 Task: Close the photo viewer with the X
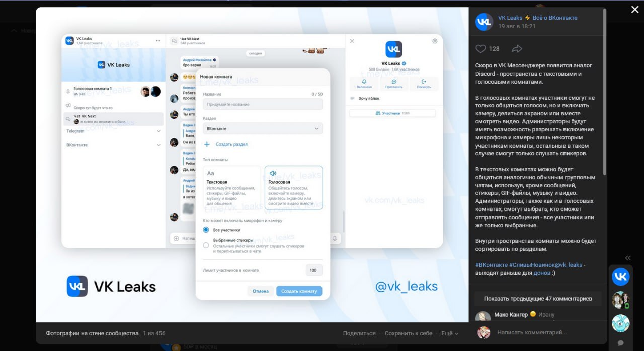635,10
